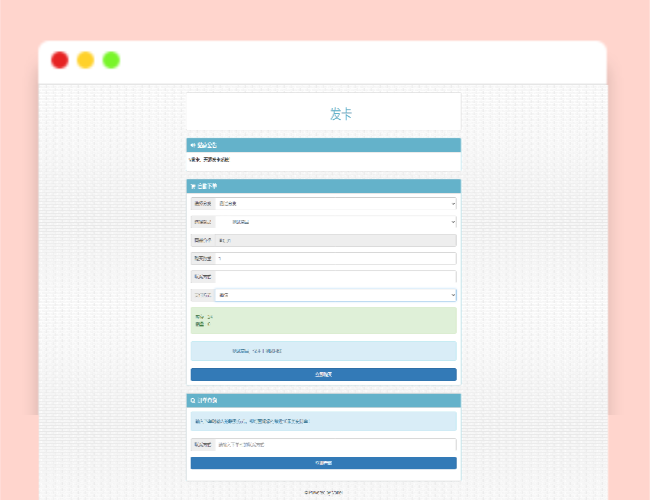
Task: Click the footer copyright link
Action: 323,492
